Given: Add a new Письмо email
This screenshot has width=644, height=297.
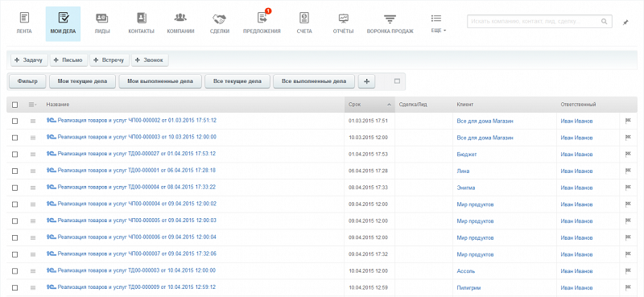Looking at the screenshot, I should tap(68, 60).
